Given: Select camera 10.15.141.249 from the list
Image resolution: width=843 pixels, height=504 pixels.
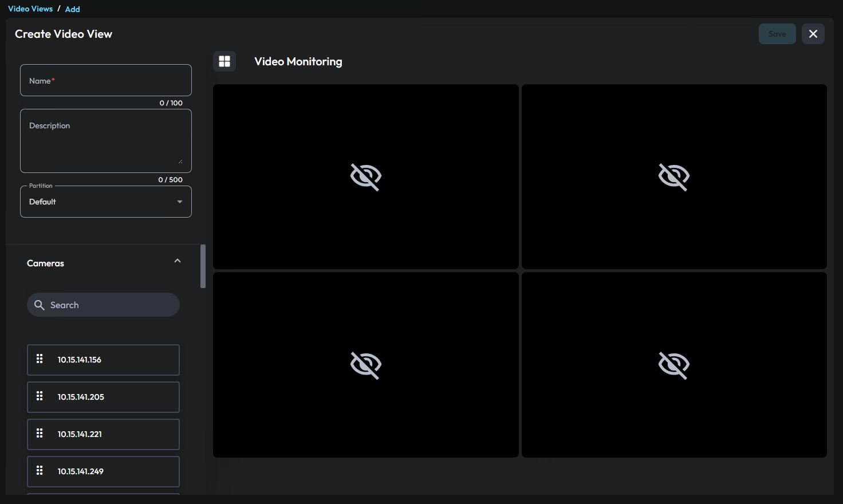Looking at the screenshot, I should (103, 471).
